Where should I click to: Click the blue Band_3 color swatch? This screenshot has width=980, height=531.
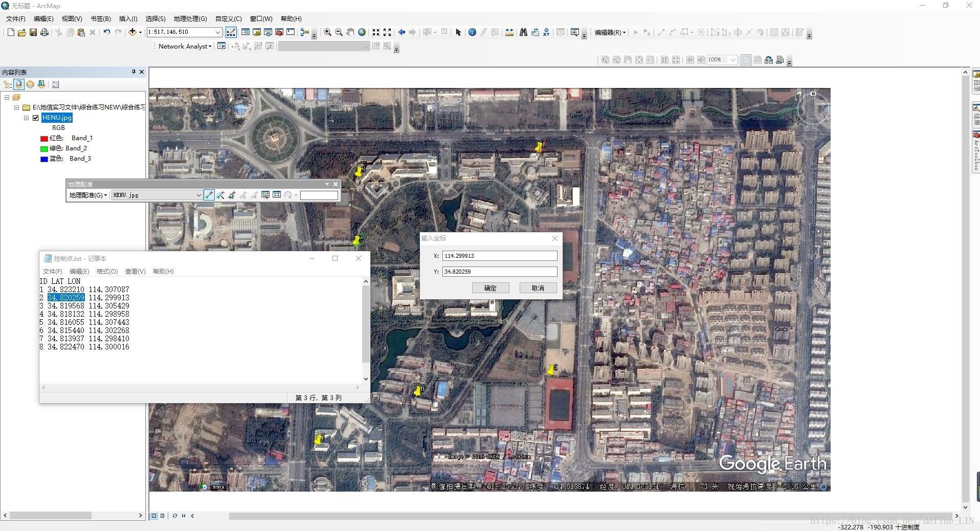44,159
